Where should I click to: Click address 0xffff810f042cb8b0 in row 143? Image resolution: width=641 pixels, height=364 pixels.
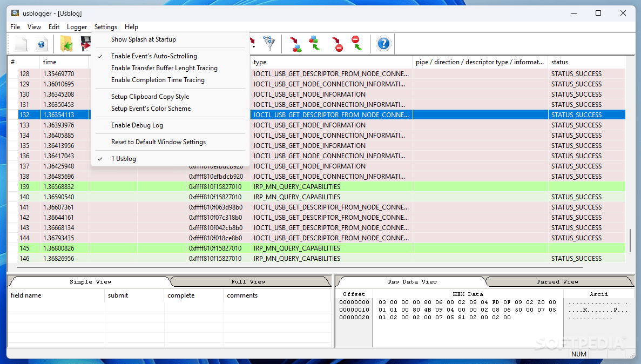point(215,228)
